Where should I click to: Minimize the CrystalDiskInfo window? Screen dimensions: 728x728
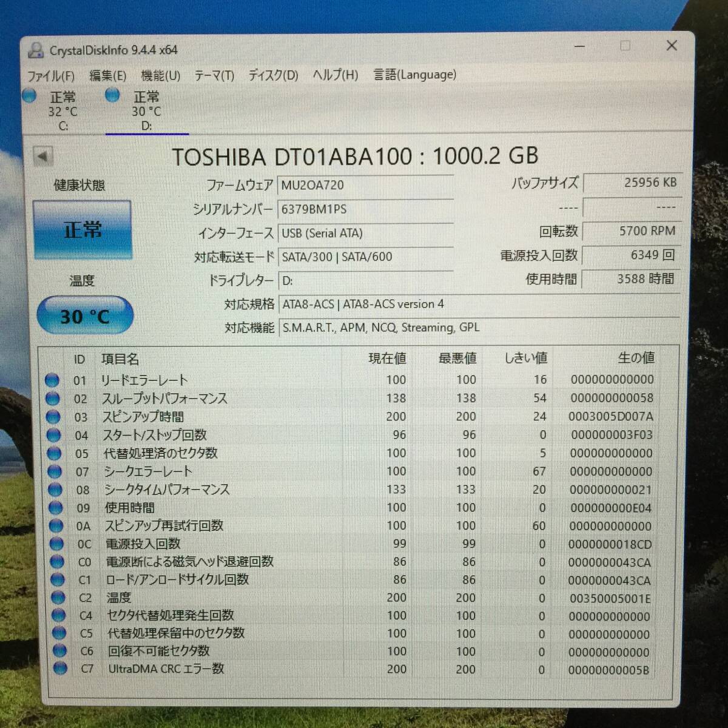pos(580,46)
